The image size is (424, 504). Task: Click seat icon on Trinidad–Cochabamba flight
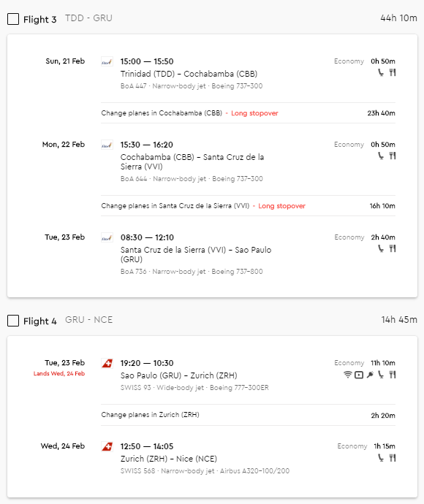tap(381, 72)
